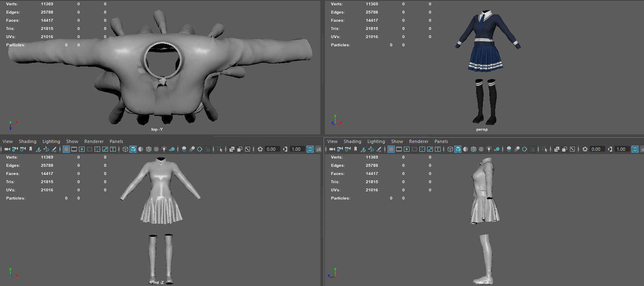The width and height of the screenshot is (644, 286).
Task: Toggle Grid display in front panel toolbar
Action: (66, 149)
